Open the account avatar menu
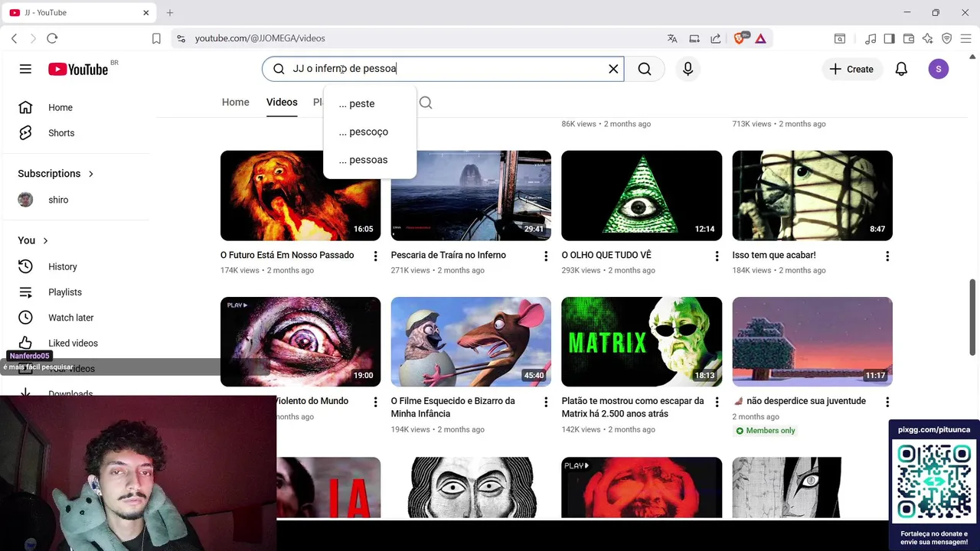This screenshot has height=551, width=980. click(x=939, y=69)
